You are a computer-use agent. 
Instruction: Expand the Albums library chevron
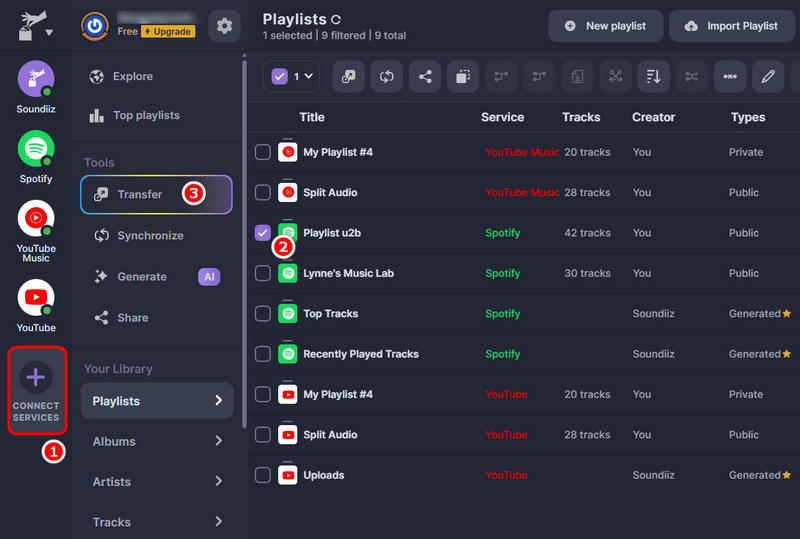[x=218, y=440]
